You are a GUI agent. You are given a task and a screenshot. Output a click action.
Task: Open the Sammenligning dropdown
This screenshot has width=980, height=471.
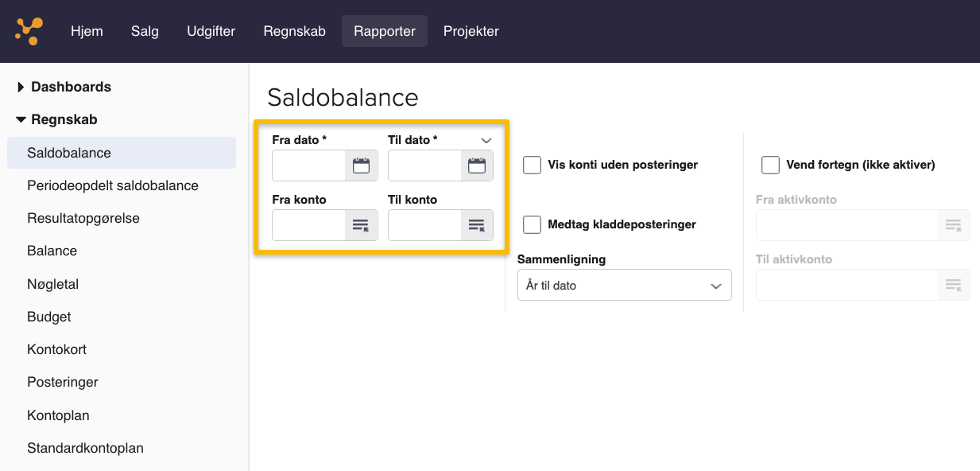pos(624,285)
